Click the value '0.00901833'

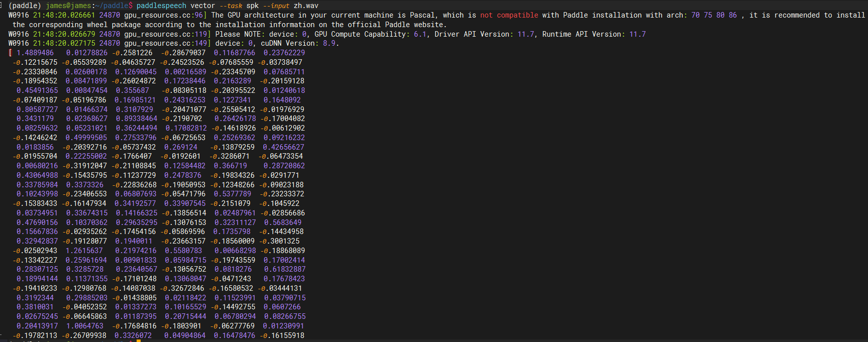pyautogui.click(x=136, y=260)
